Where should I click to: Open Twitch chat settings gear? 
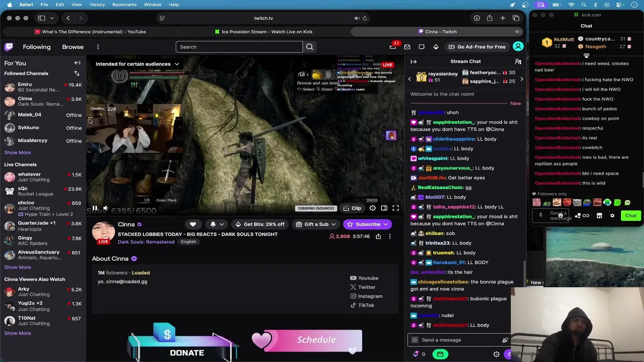(496, 354)
